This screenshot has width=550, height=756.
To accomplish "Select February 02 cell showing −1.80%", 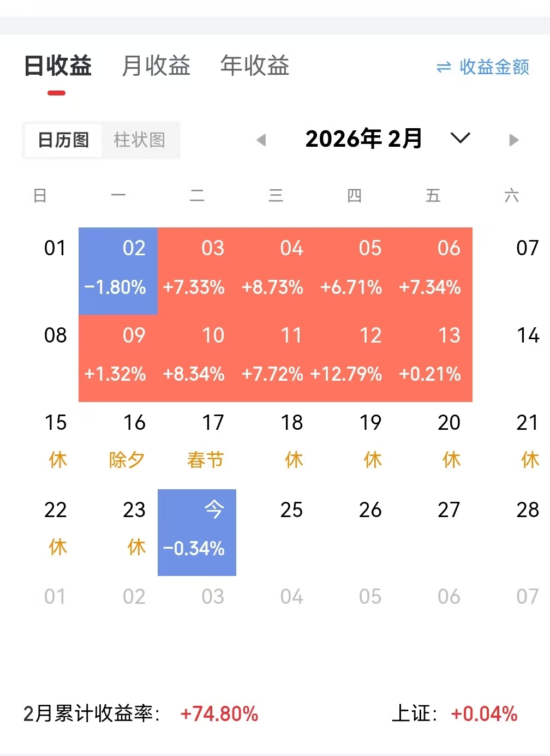I will (x=118, y=271).
